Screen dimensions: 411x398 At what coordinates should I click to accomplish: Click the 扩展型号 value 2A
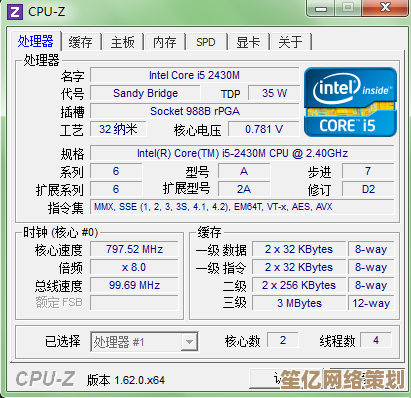pos(244,189)
